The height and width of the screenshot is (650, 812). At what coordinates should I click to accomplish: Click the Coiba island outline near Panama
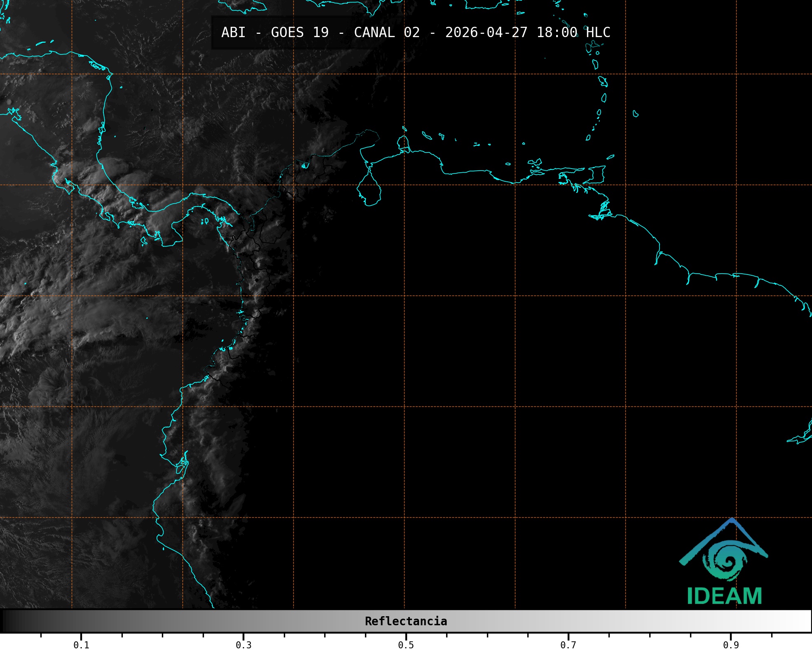(x=144, y=241)
